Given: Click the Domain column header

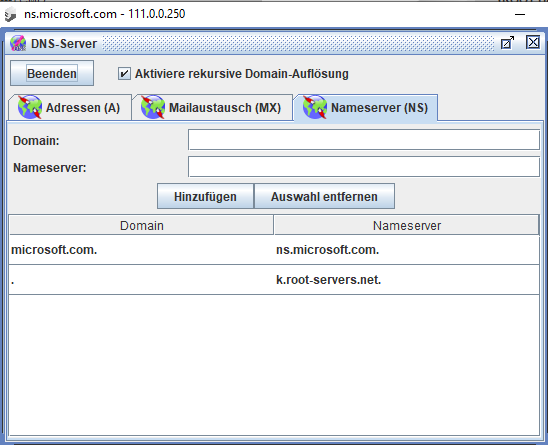Looking at the screenshot, I should 142,225.
